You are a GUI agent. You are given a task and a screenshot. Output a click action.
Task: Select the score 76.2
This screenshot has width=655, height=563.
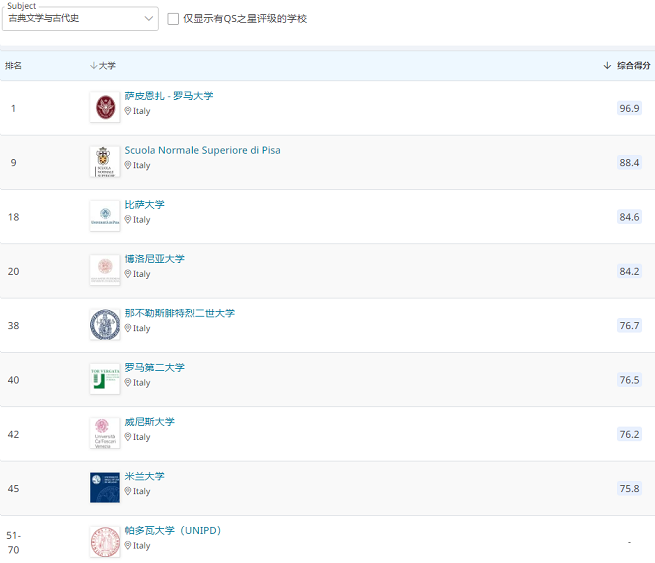(629, 434)
